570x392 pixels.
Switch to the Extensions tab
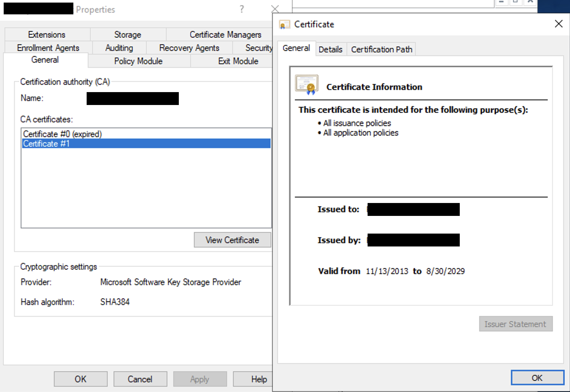[x=47, y=34]
